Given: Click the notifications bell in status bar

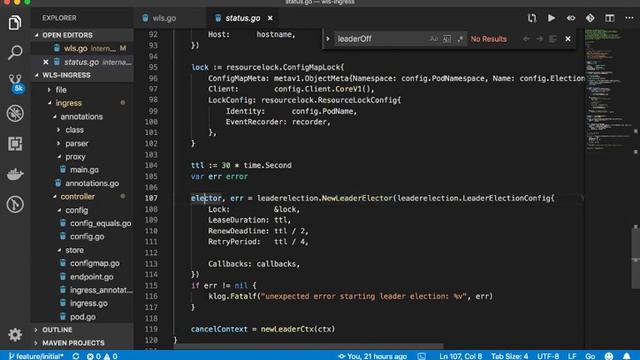Looking at the screenshot, I should (x=627, y=356).
